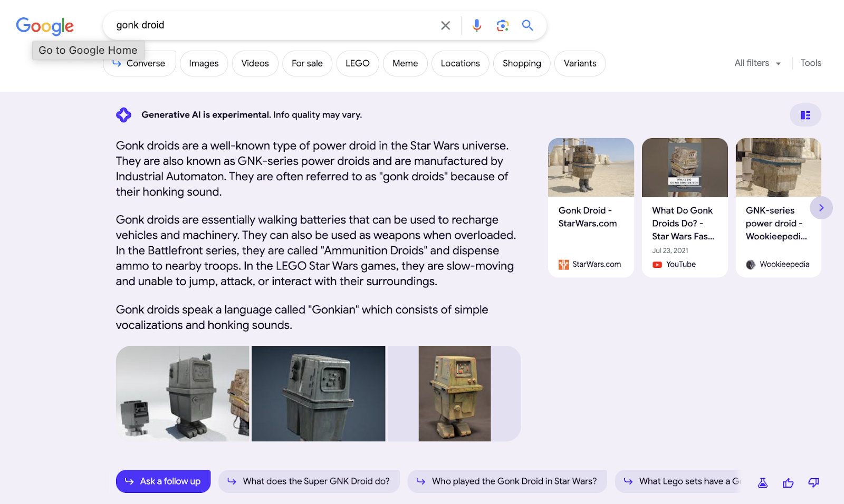Click the StarWars.com favicon
The width and height of the screenshot is (844, 504).
(x=563, y=265)
